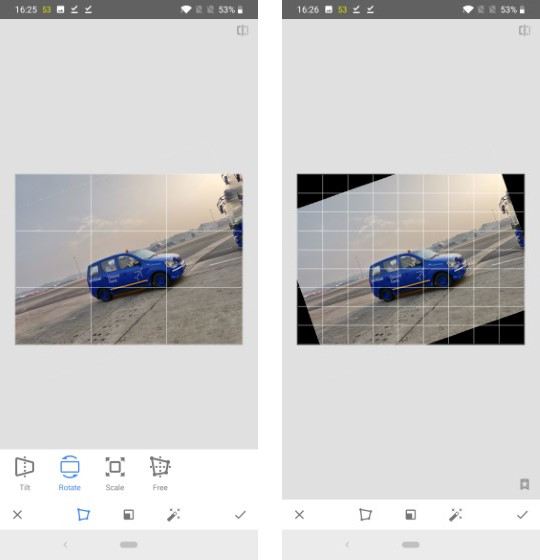
Task: Confirm changes with checkmark in right screen
Action: tap(522, 515)
